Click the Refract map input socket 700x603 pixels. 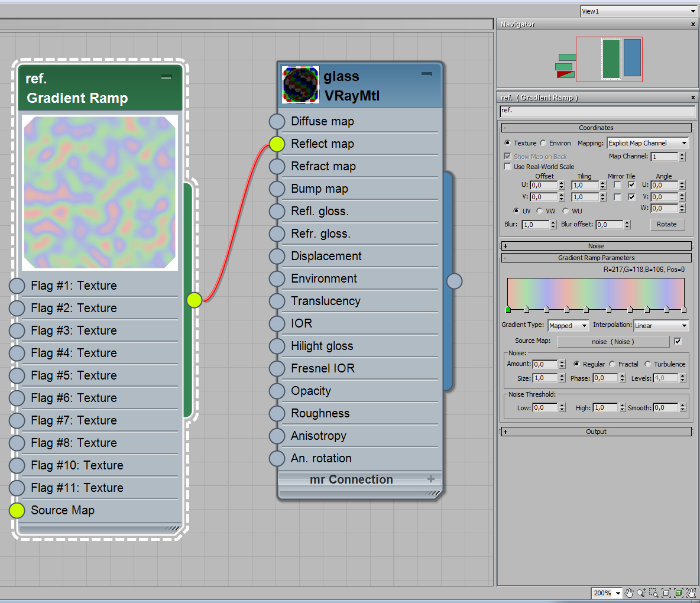pos(277,166)
